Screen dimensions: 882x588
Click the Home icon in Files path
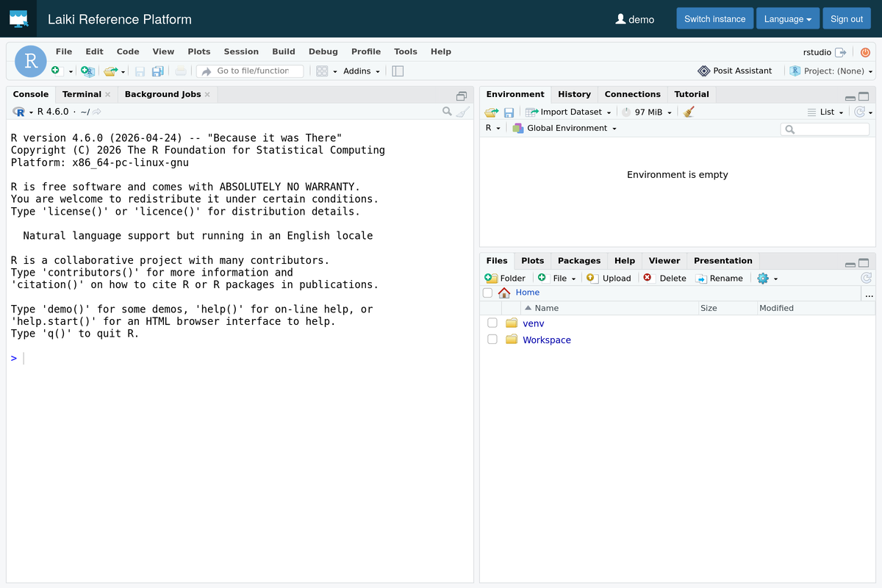[x=504, y=293]
